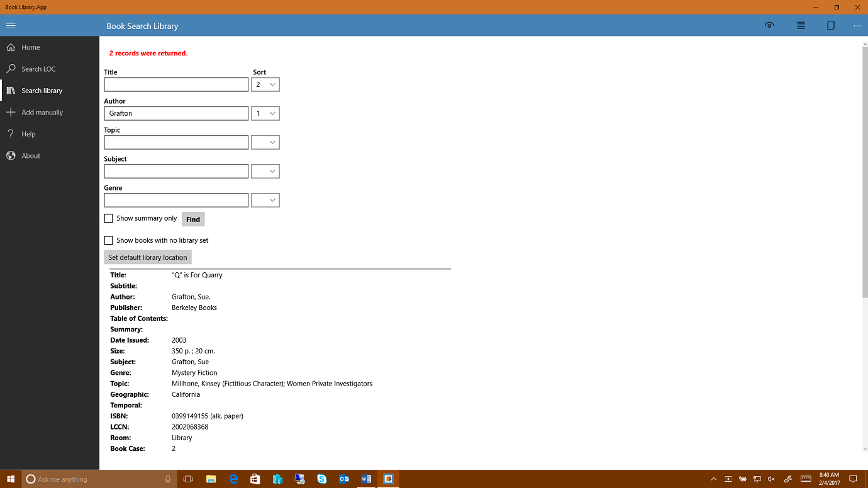The image size is (868, 488).
Task: Click the Book Library app taskbar icon
Action: pyautogui.click(x=389, y=479)
